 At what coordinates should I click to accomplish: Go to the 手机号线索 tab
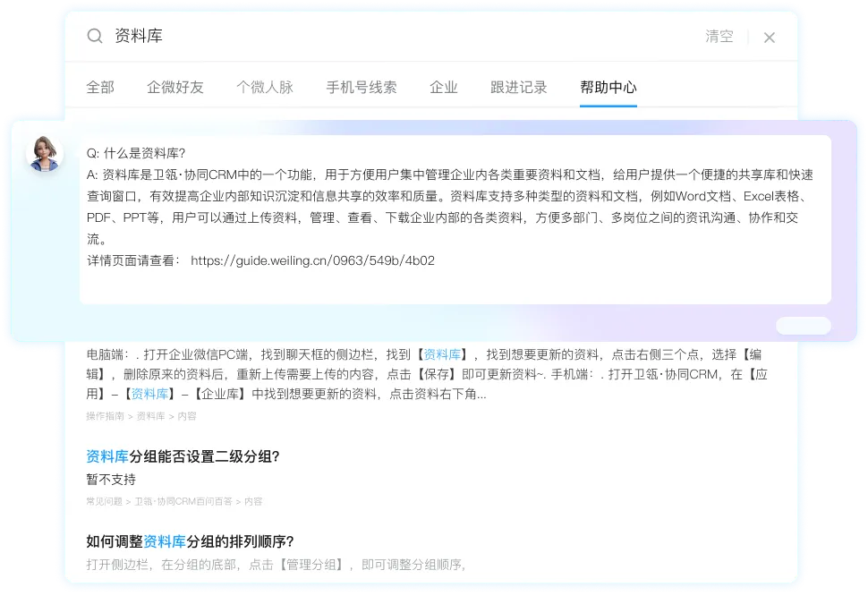(x=362, y=87)
